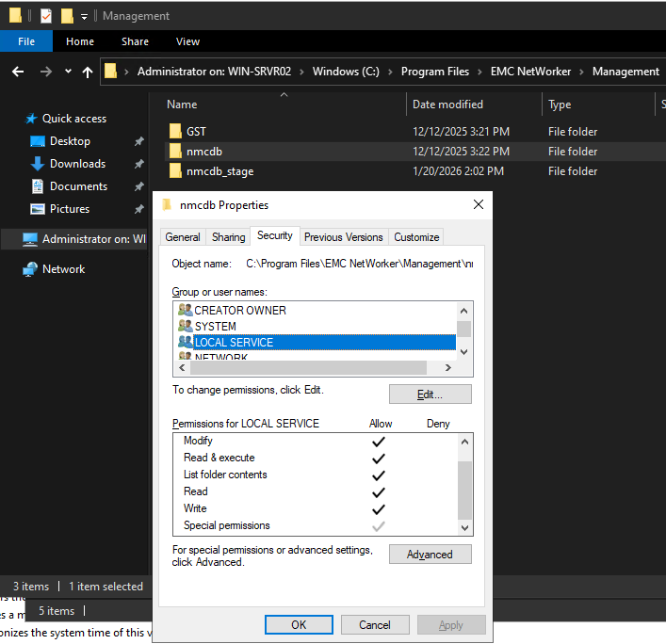Close the nmcdb Properties dialog
Screen dimensions: 666x644
point(479,204)
